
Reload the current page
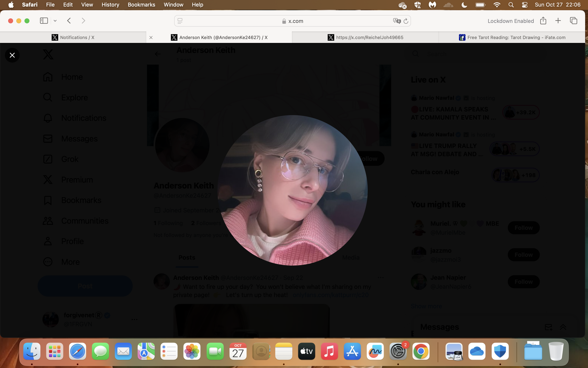[406, 21]
